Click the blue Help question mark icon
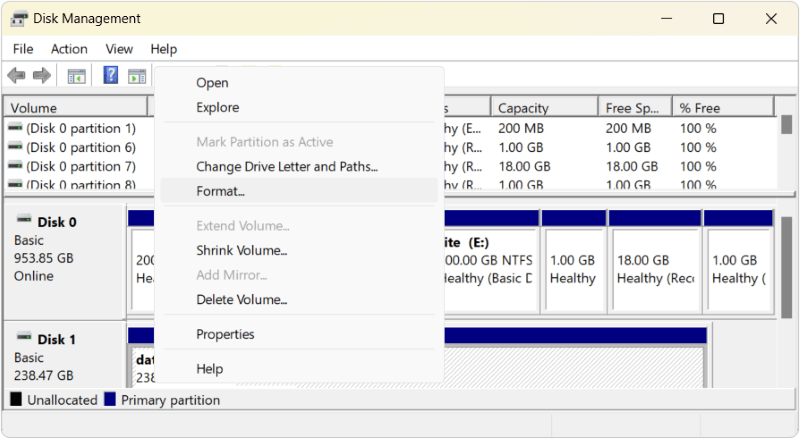Screen dimensions: 800x439 point(110,76)
